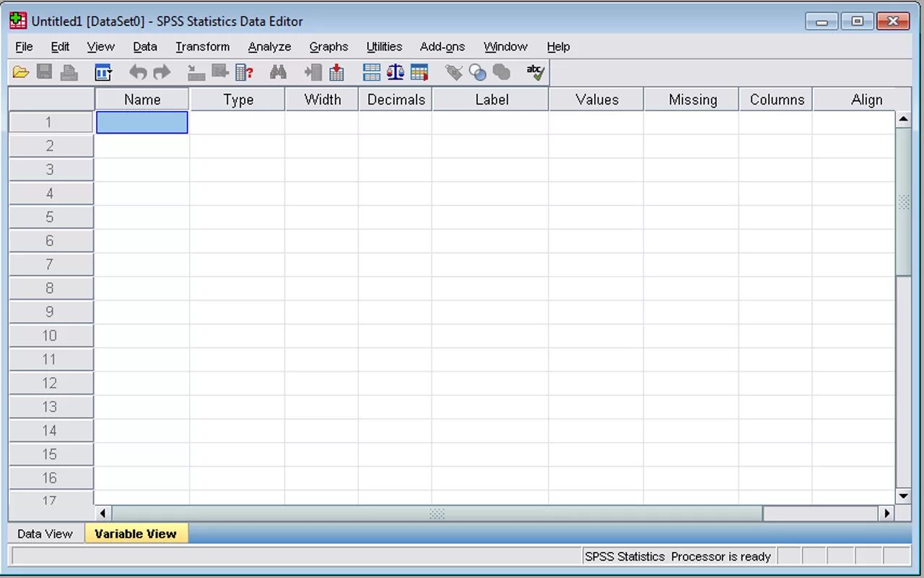
Task: Click the Redo arrow icon
Action: click(162, 72)
